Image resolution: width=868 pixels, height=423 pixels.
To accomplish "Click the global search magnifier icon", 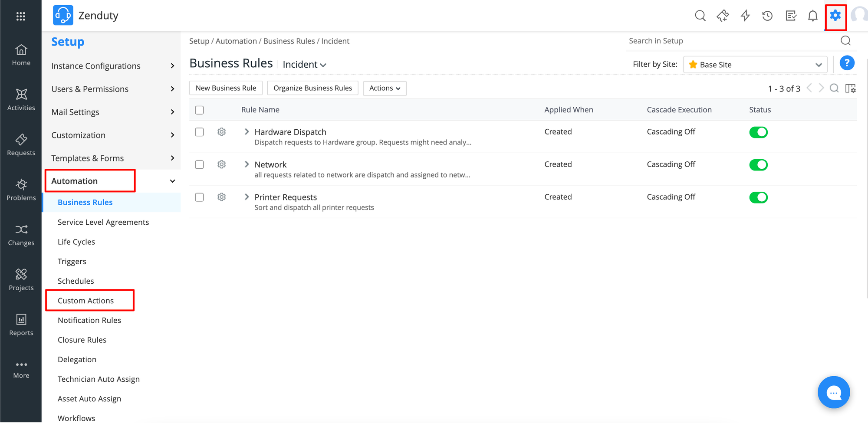I will point(700,16).
